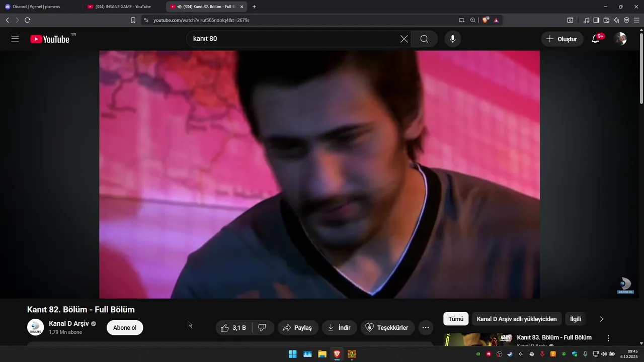Open Leo AI sparkle icon

tap(616, 20)
